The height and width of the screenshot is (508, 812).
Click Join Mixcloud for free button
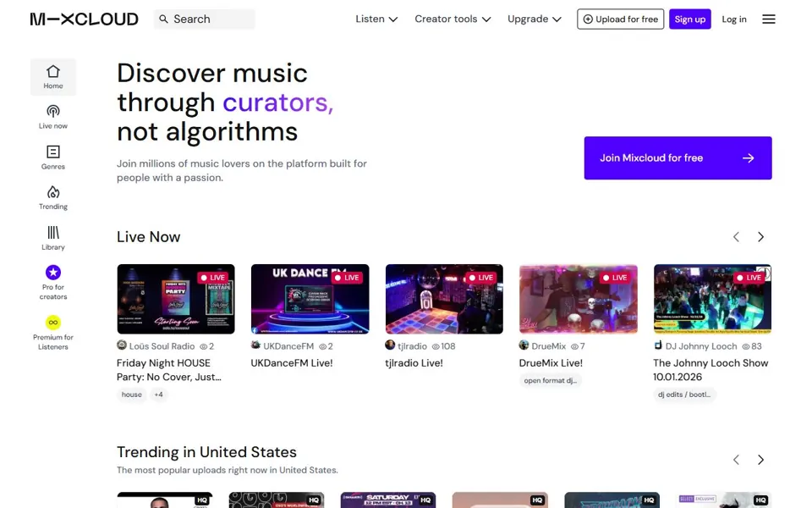[678, 158]
